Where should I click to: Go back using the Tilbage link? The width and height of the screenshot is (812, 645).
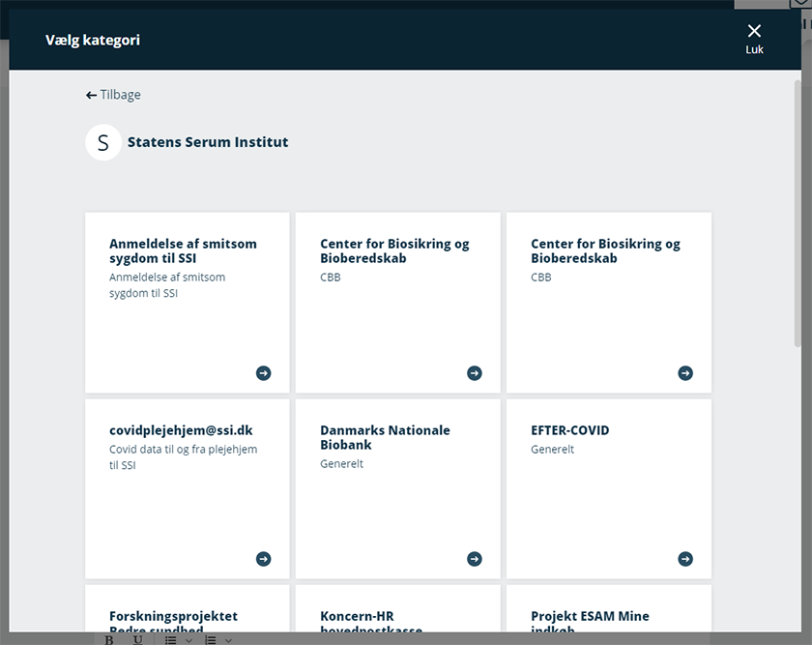click(x=113, y=95)
